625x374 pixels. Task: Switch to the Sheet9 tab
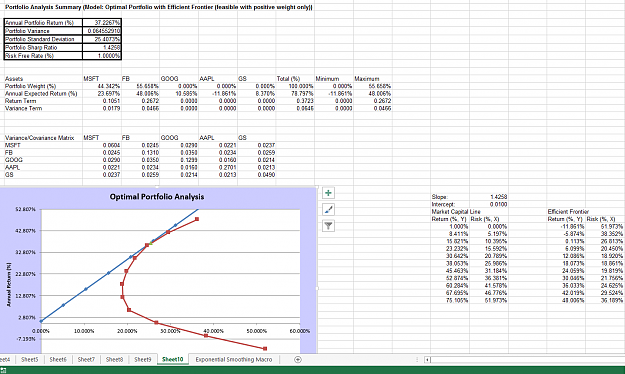coord(142,359)
